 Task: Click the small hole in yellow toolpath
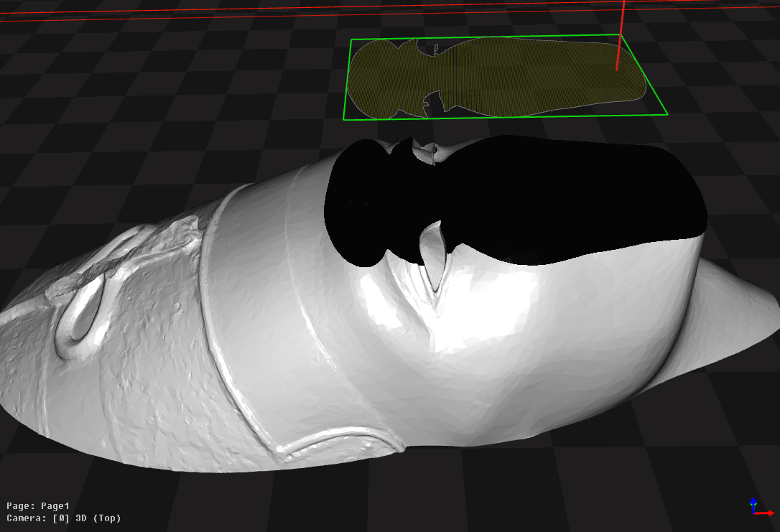coord(435,49)
